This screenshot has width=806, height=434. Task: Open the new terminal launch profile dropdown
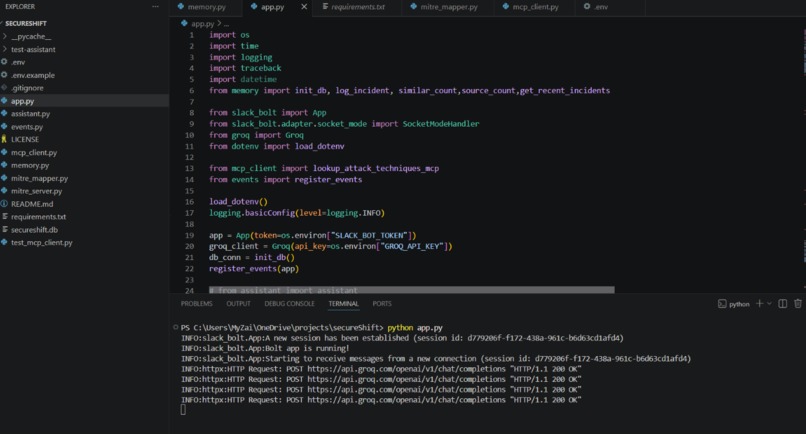tap(770, 303)
